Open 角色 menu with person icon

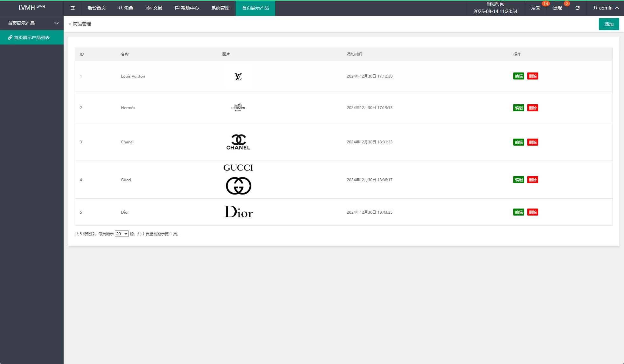click(126, 8)
